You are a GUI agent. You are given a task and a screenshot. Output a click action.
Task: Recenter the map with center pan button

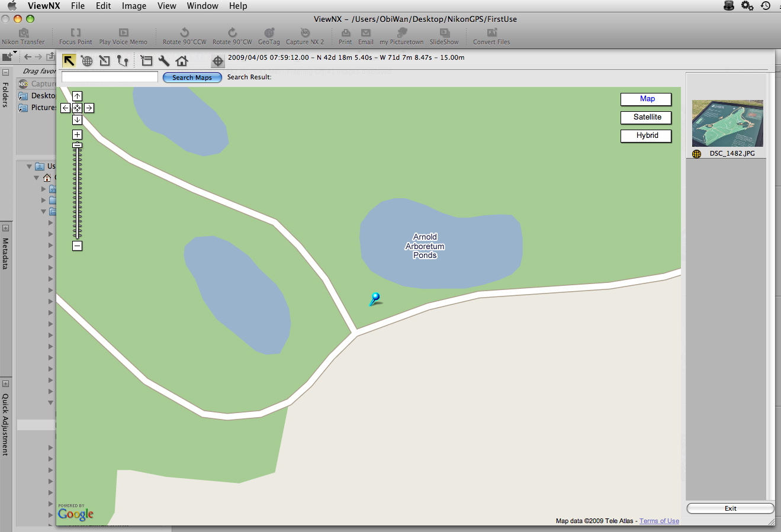point(78,108)
